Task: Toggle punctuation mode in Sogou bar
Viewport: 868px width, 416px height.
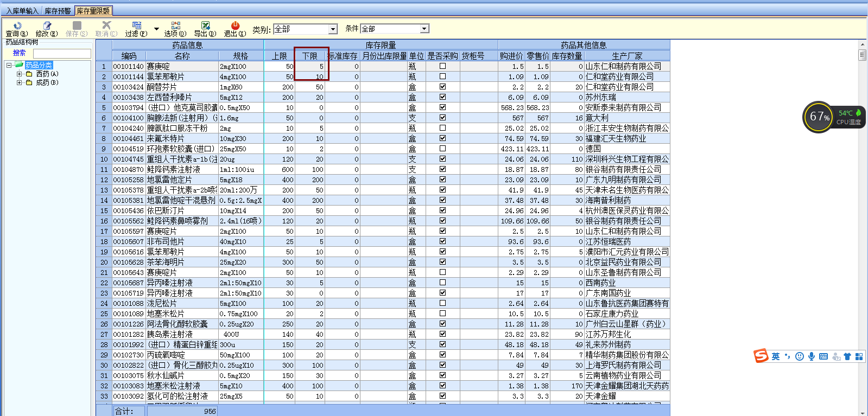Action: click(788, 356)
